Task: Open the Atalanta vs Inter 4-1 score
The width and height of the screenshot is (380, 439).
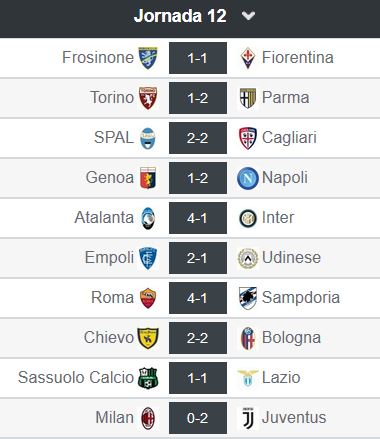Action: coord(198,218)
